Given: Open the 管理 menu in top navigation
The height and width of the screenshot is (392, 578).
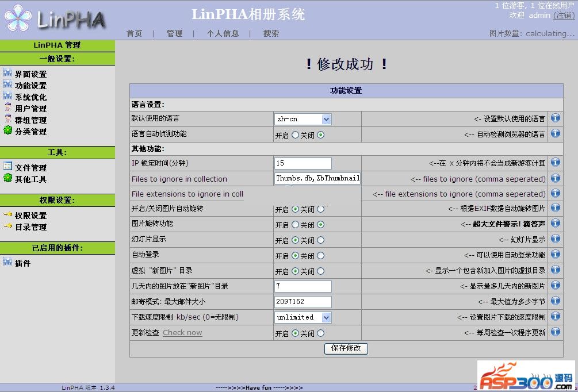Looking at the screenshot, I should pos(174,33).
